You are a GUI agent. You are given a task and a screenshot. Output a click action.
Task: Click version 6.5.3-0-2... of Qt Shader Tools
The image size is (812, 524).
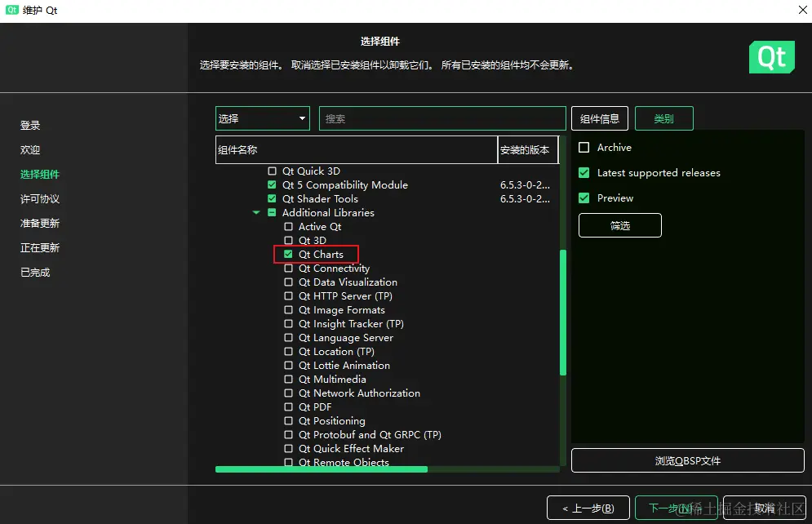[x=525, y=199]
